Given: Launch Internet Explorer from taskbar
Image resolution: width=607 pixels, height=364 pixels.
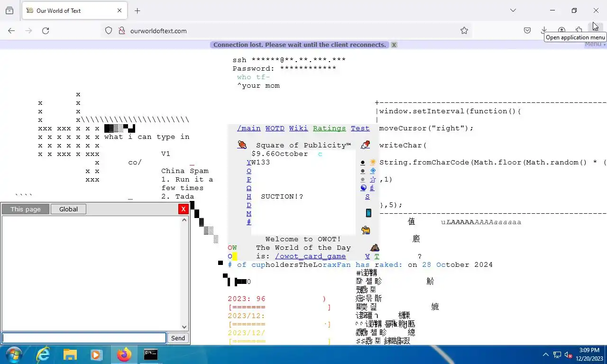Looking at the screenshot, I should click(43, 355).
